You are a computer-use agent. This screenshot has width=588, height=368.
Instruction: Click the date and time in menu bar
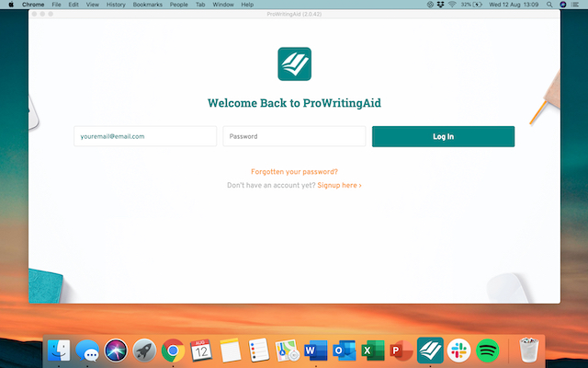coord(514,5)
